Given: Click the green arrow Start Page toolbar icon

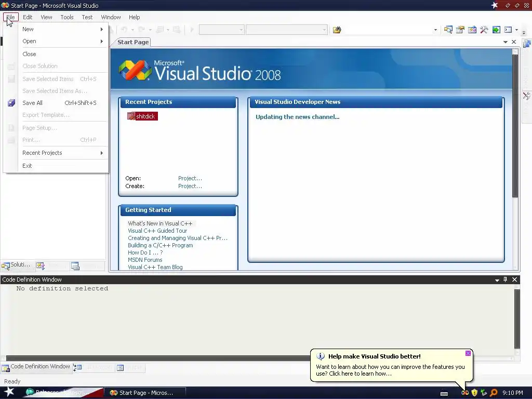Looking at the screenshot, I should coord(496,30).
